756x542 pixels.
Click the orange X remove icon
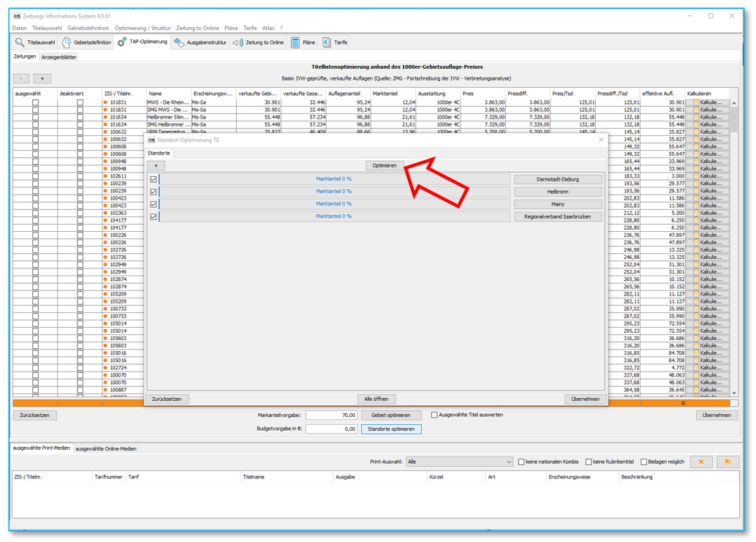(x=701, y=462)
